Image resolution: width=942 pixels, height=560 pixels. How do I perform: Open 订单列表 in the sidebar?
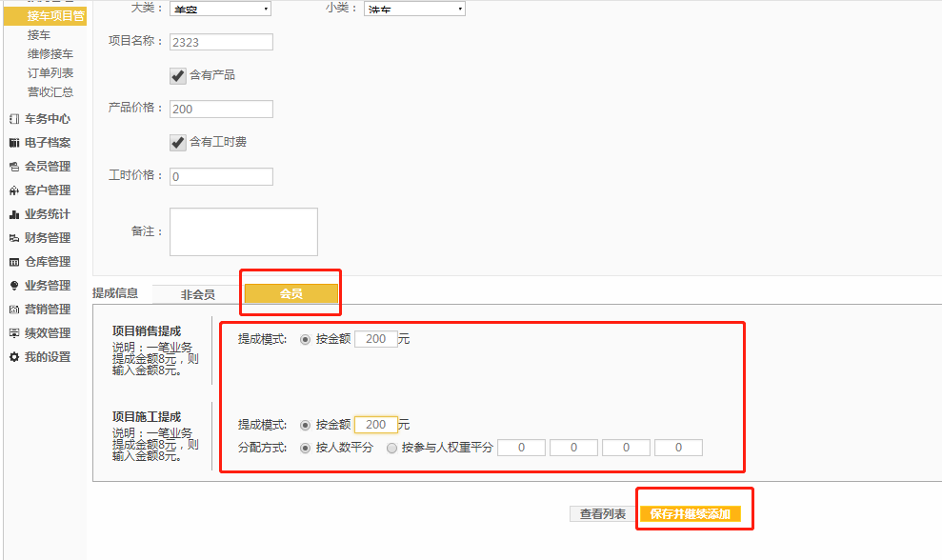click(x=50, y=72)
